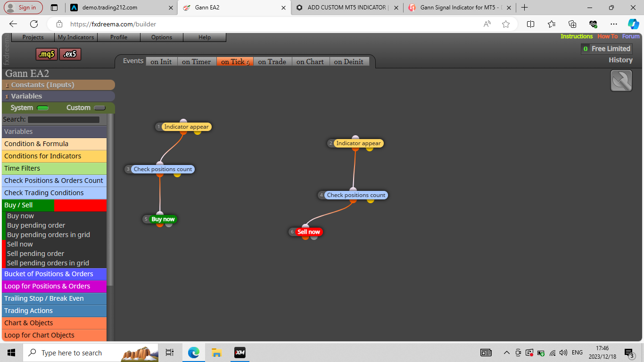
Task: Open the XM application in taskbar
Action: (240, 353)
